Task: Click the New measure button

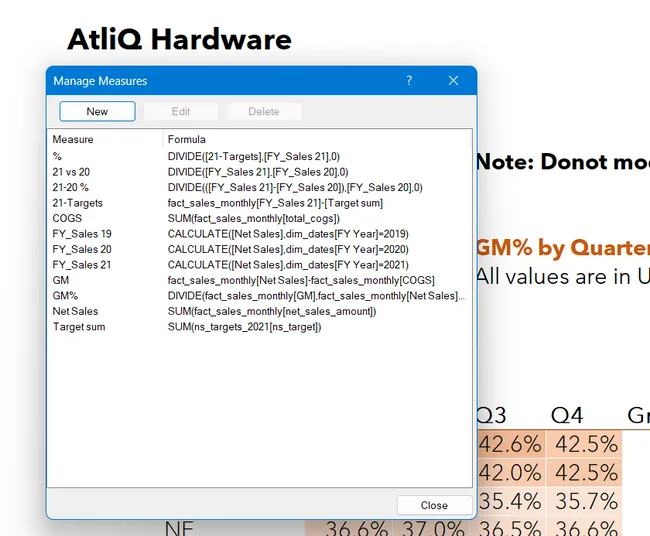Action: (x=97, y=111)
